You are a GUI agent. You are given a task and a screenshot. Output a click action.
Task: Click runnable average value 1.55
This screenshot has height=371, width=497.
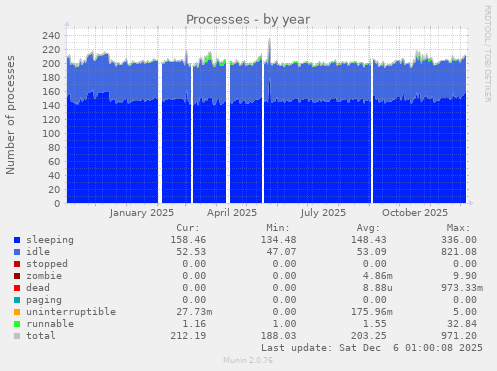375,324
